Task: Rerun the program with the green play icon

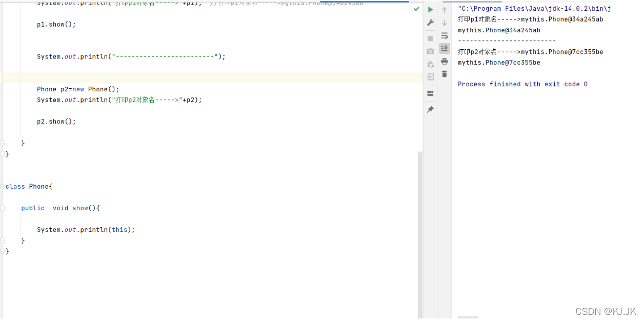Action: (x=430, y=9)
